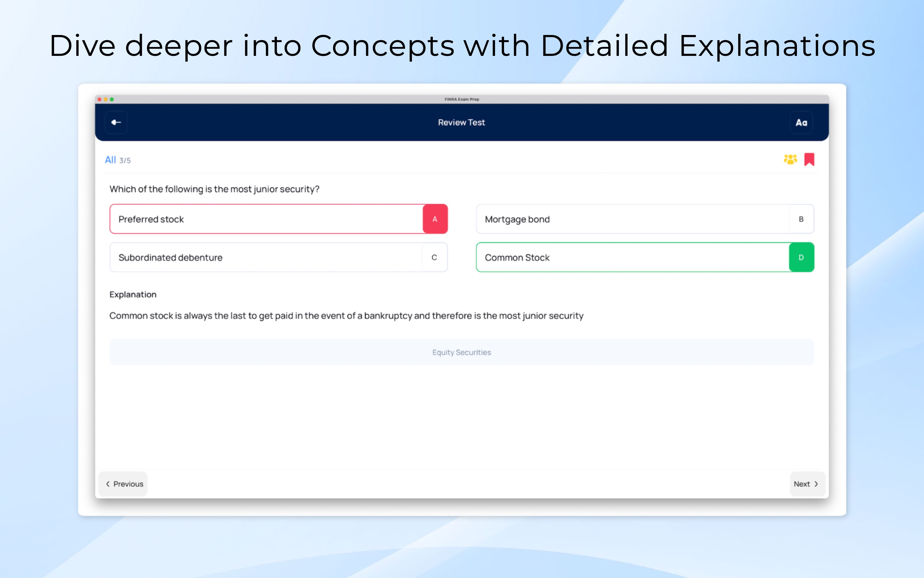
Task: Select answer C, Subordinated debenture
Action: click(279, 257)
